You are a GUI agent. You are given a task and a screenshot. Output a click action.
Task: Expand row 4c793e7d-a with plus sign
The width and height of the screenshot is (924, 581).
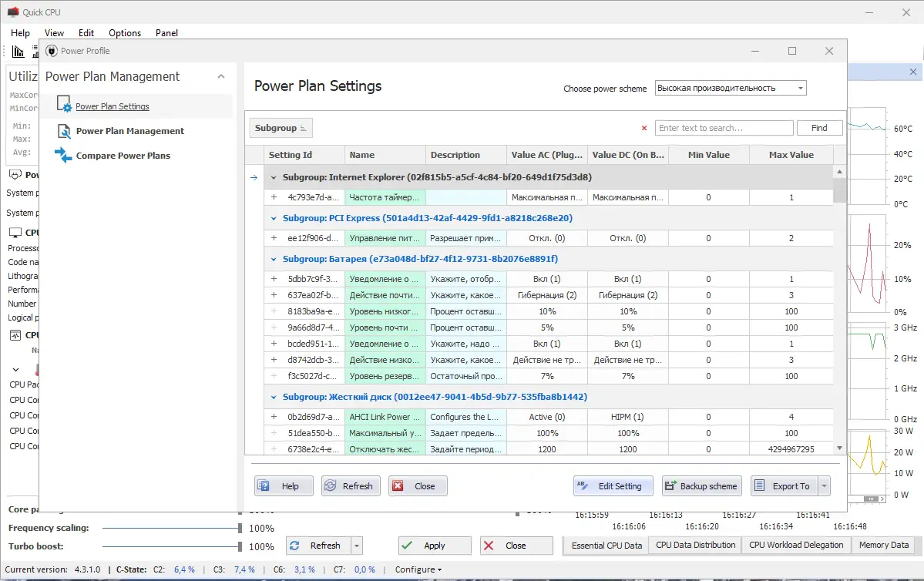point(274,197)
